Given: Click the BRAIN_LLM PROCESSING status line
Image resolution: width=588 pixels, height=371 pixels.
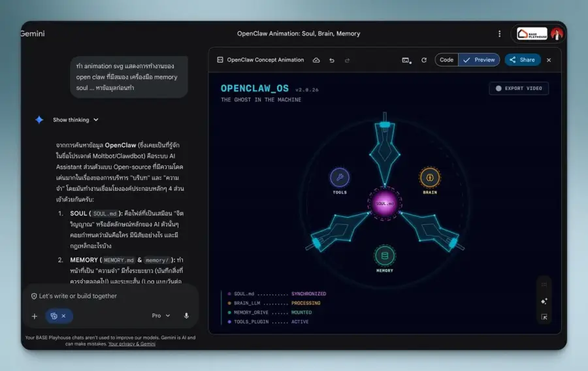Looking at the screenshot, I should pyautogui.click(x=274, y=303).
